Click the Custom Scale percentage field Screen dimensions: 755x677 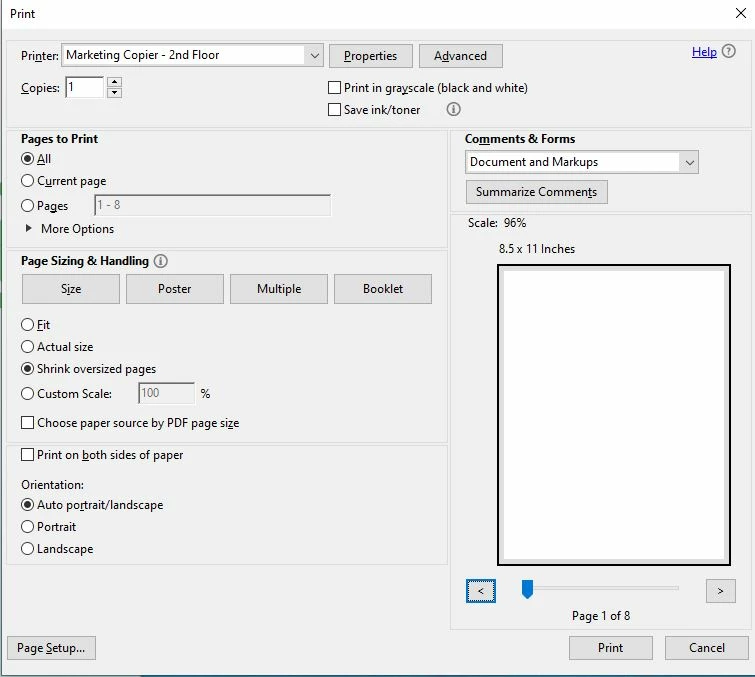coord(167,393)
